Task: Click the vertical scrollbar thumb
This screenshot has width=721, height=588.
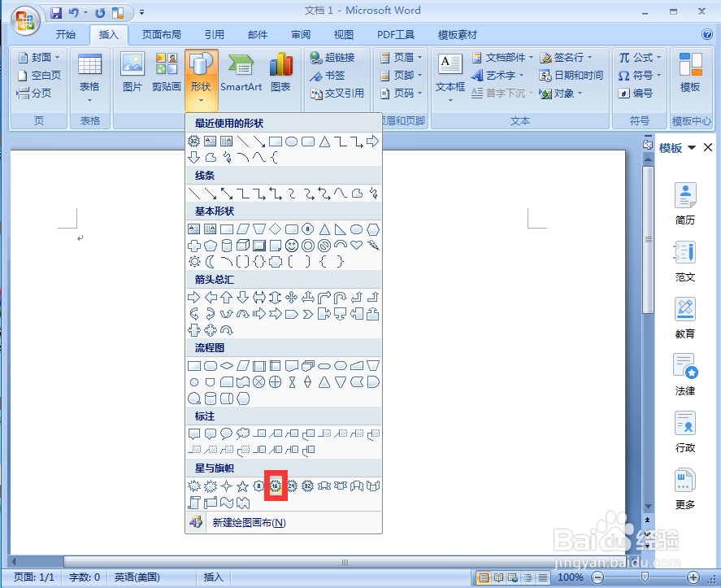Action: 649,239
